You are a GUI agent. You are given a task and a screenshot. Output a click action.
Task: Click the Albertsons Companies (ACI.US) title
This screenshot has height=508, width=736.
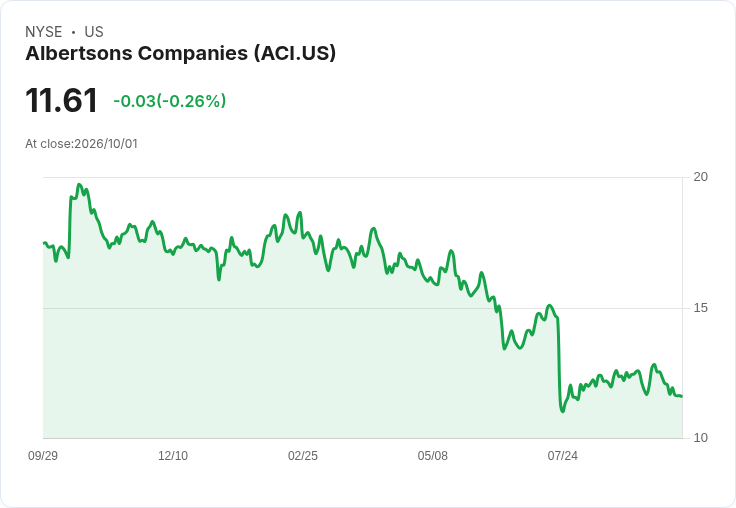coord(181,54)
